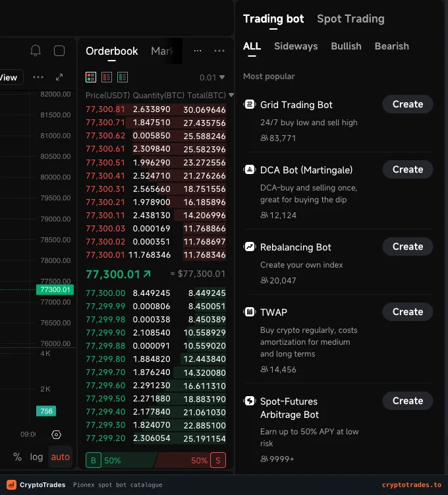Select the Bearish bot filter tab

click(x=392, y=46)
